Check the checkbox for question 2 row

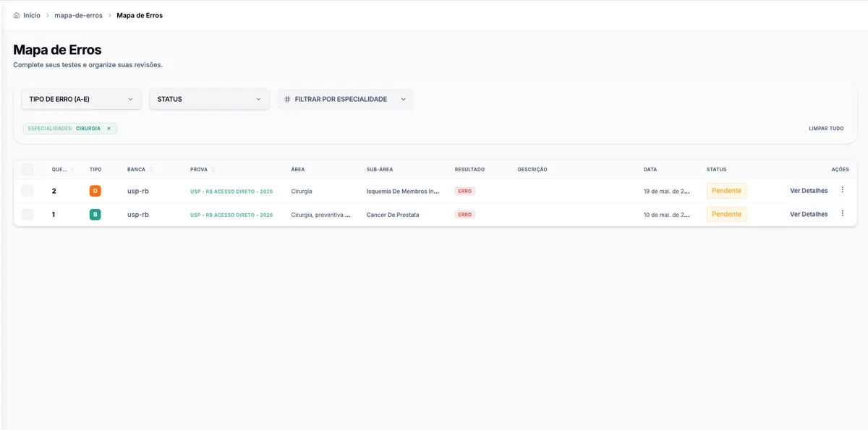27,191
